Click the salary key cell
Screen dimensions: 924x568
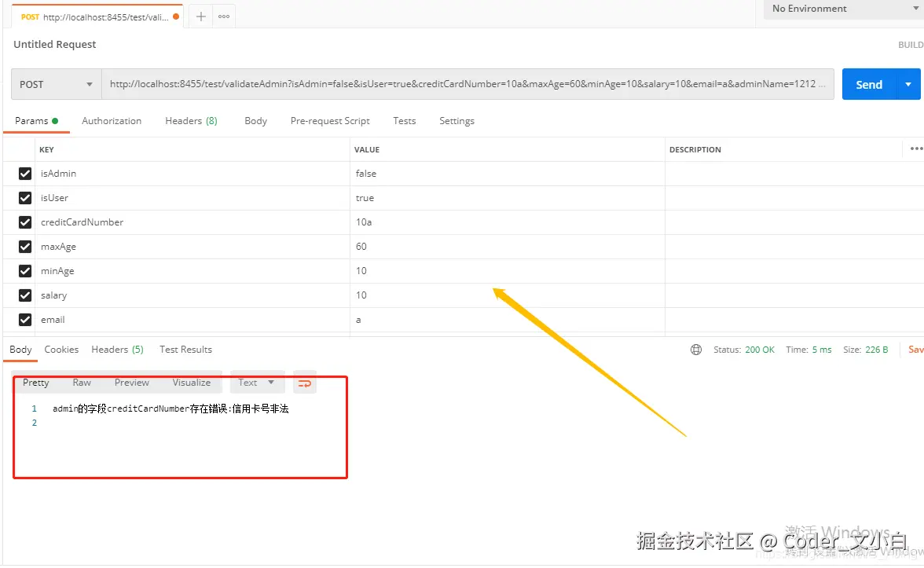[x=192, y=295]
